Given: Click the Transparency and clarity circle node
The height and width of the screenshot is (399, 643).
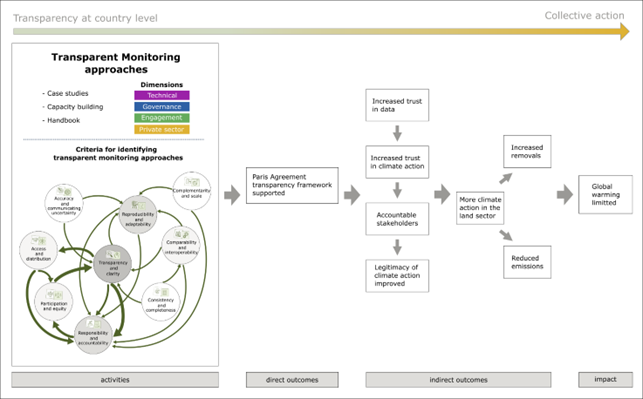Looking at the screenshot, I should (112, 264).
